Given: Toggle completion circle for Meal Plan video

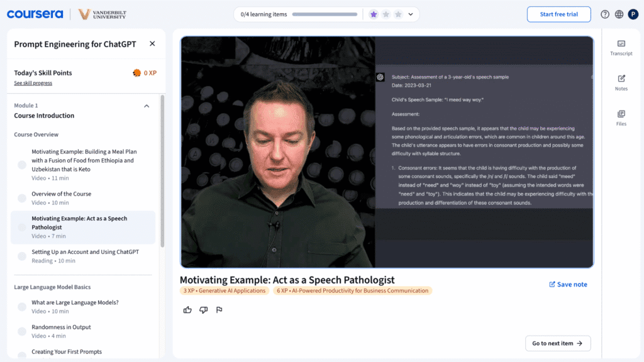Looking at the screenshot, I should coord(22,165).
